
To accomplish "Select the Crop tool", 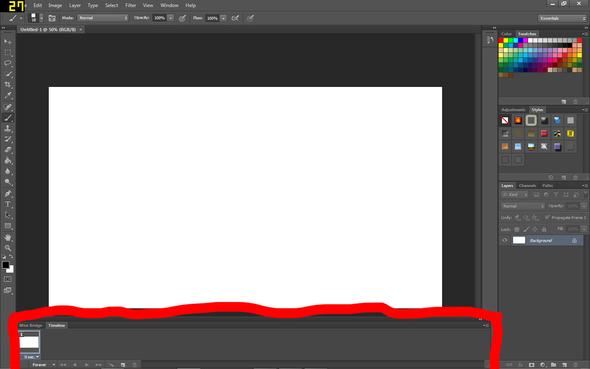I will (8, 85).
